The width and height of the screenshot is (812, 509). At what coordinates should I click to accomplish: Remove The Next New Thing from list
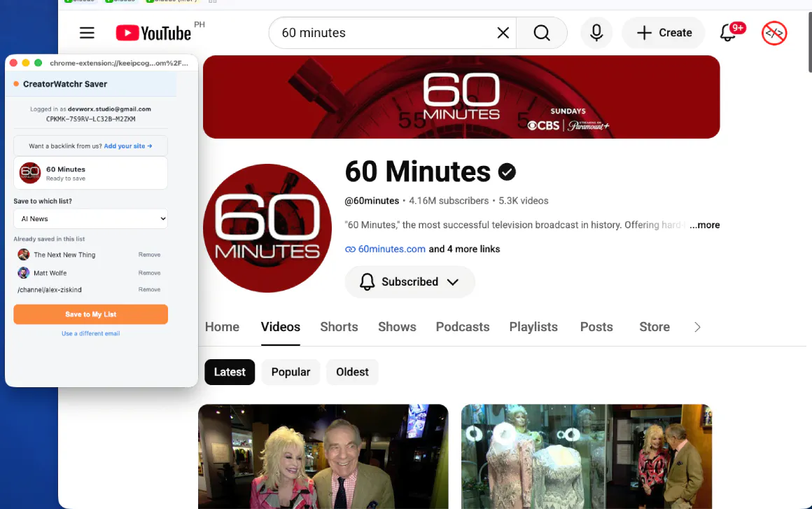point(149,255)
